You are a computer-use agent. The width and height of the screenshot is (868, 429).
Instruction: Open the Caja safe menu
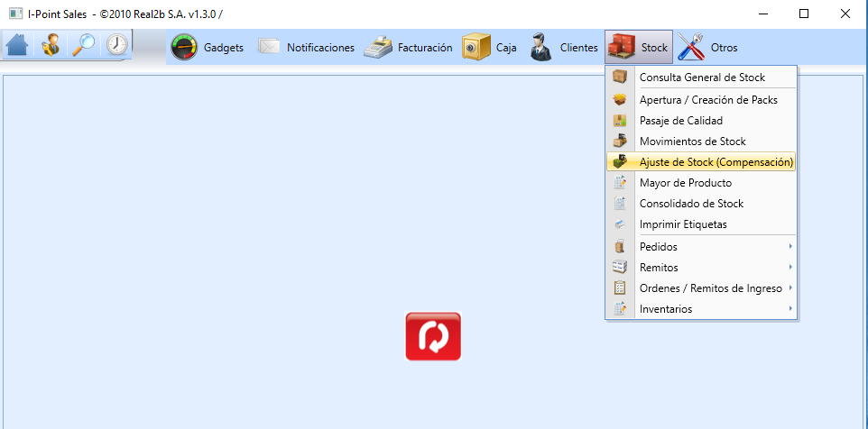coord(489,48)
